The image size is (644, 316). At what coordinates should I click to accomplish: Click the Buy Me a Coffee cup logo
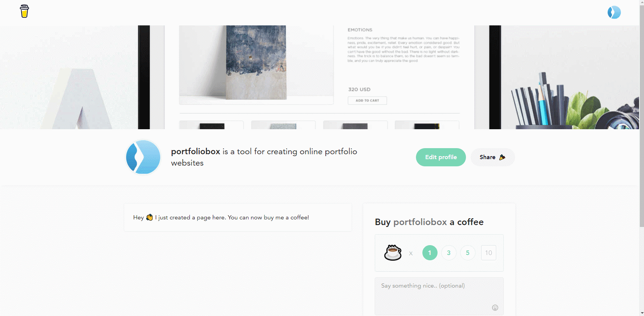24,11
